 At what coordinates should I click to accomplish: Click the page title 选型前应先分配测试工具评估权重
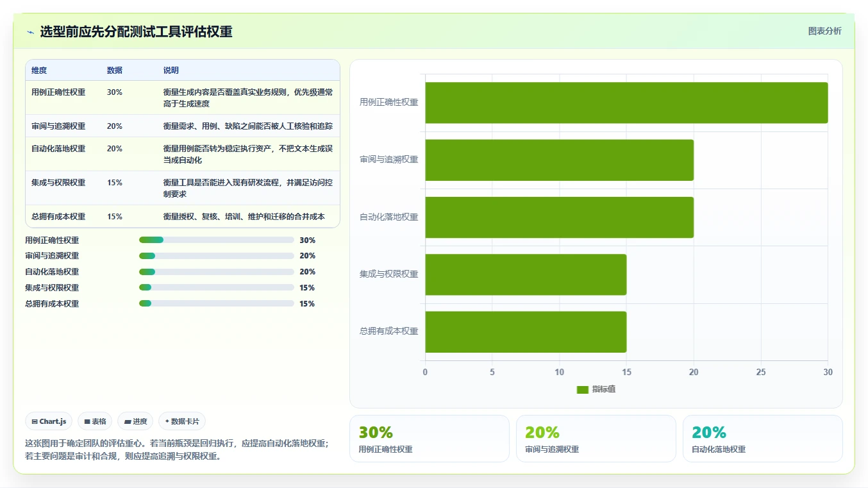pyautogui.click(x=136, y=32)
